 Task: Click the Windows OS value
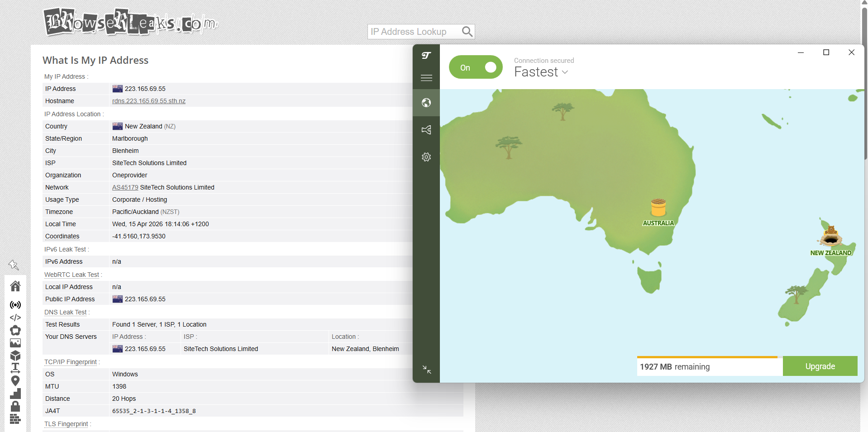click(125, 374)
